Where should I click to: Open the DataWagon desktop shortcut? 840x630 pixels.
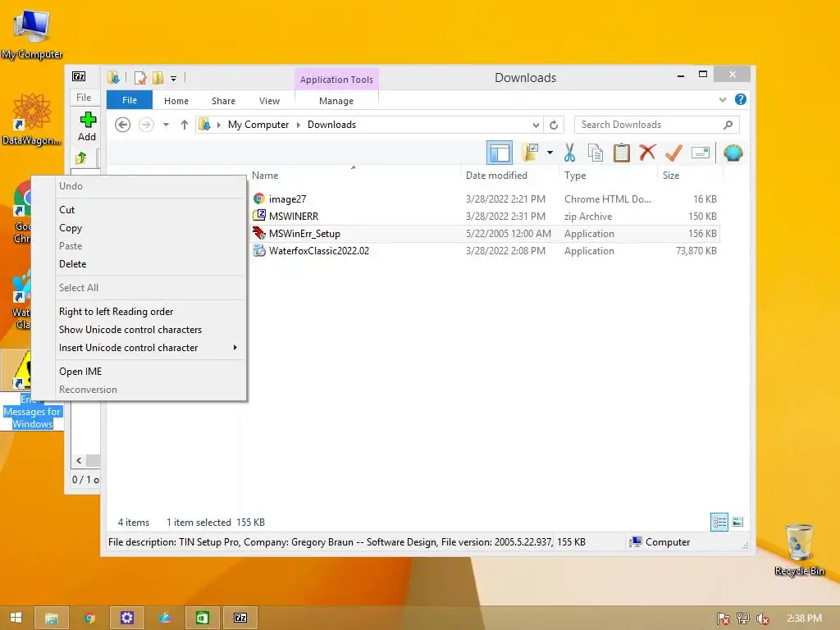pyautogui.click(x=32, y=119)
